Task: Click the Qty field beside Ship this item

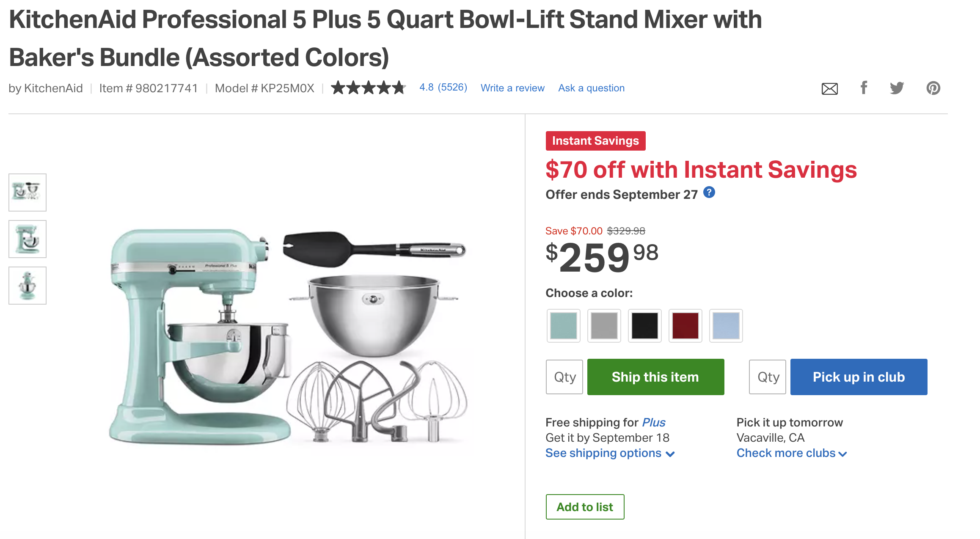Action: 564,377
